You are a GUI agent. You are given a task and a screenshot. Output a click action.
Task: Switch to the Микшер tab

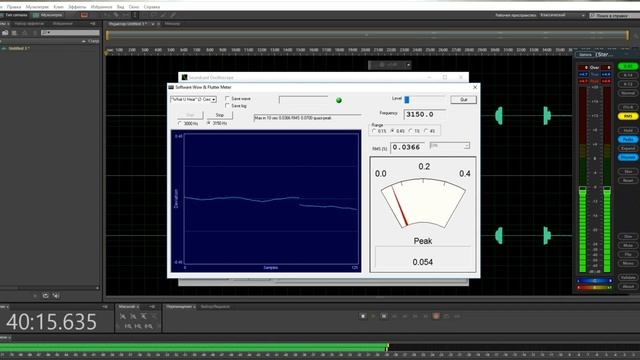point(172,24)
